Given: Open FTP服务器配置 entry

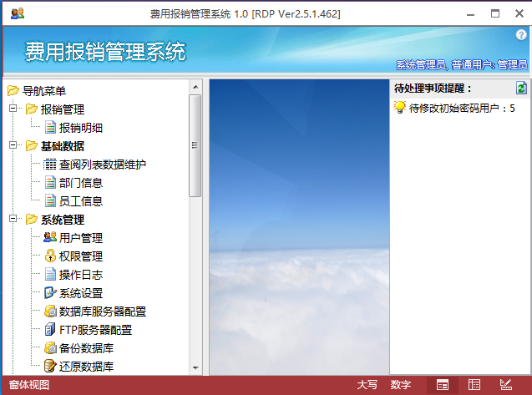Looking at the screenshot, I should 96,330.
